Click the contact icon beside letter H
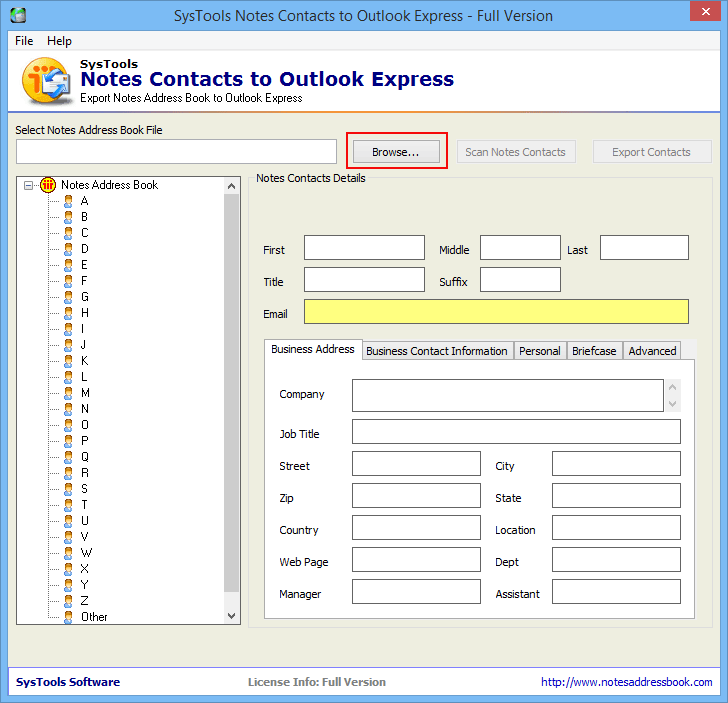 pos(68,313)
